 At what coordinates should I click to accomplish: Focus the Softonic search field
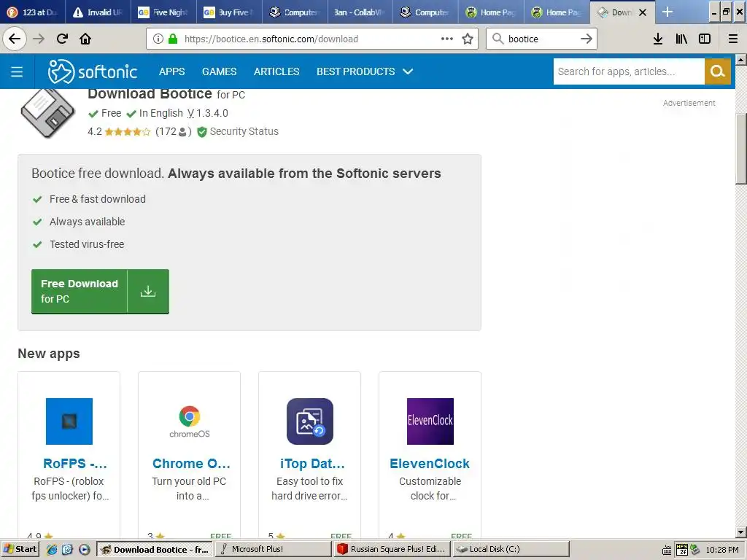click(629, 71)
